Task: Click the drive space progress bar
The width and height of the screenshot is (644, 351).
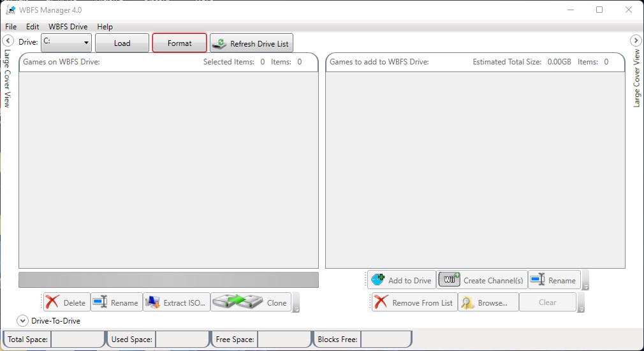Action: (168, 280)
